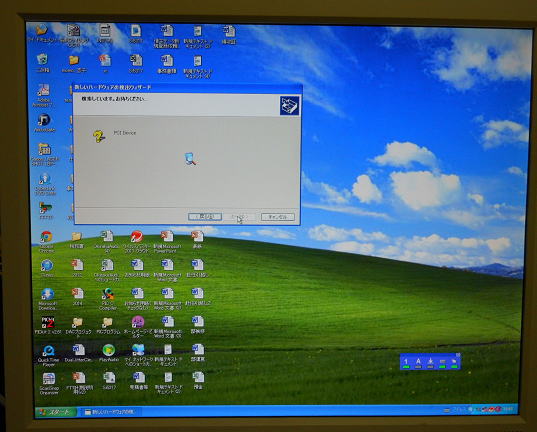This screenshot has width=537, height=432.
Task: Click the 'PCI Device' text in the wizard
Action: 125,133
